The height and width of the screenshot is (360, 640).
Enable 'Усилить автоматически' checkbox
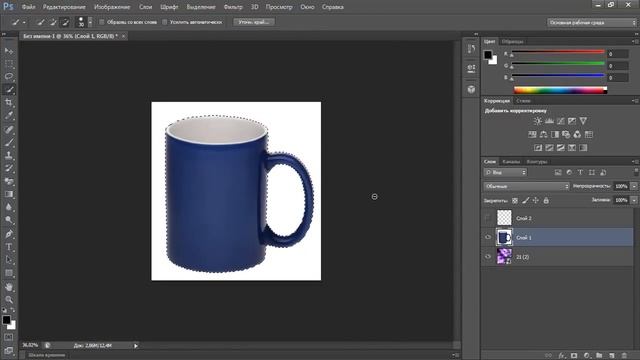click(x=164, y=22)
